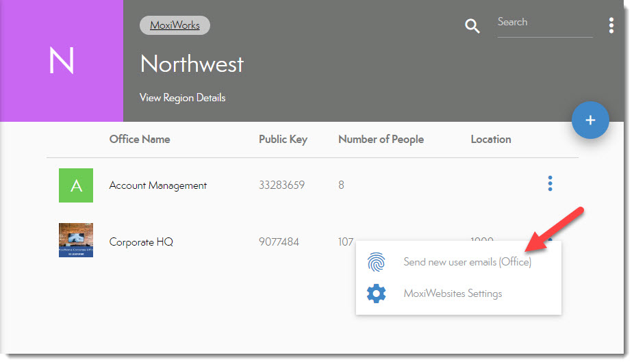
Task: Select MoxiWebsites Settings menu entry
Action: tap(453, 294)
